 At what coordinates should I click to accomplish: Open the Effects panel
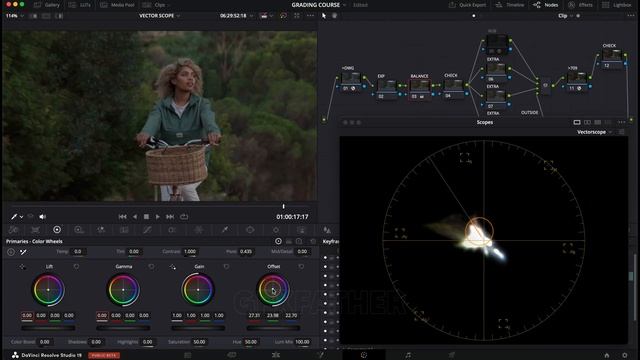pyautogui.click(x=580, y=5)
